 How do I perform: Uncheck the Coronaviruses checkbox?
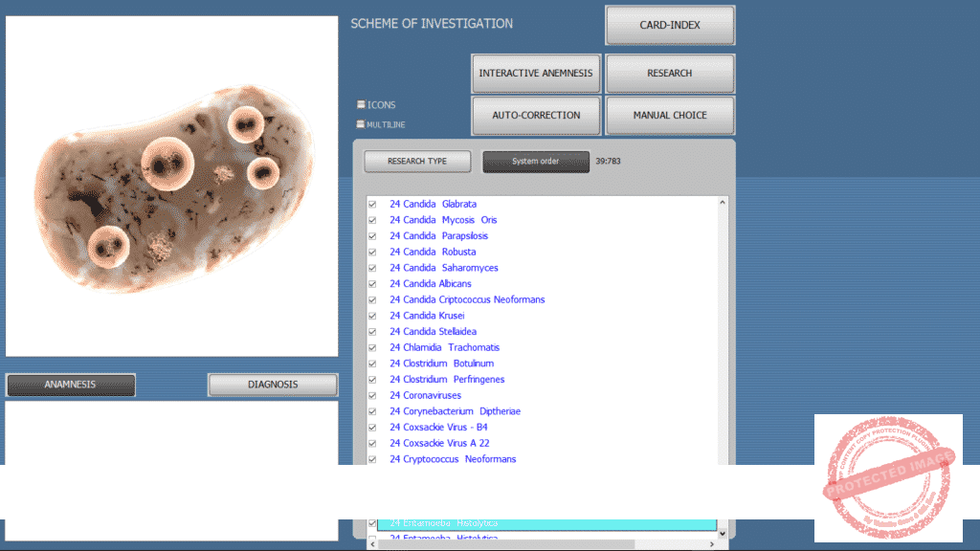pos(372,395)
